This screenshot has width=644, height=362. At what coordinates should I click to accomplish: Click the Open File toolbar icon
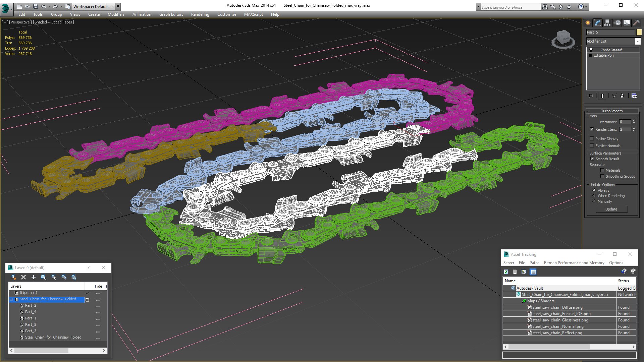(27, 6)
